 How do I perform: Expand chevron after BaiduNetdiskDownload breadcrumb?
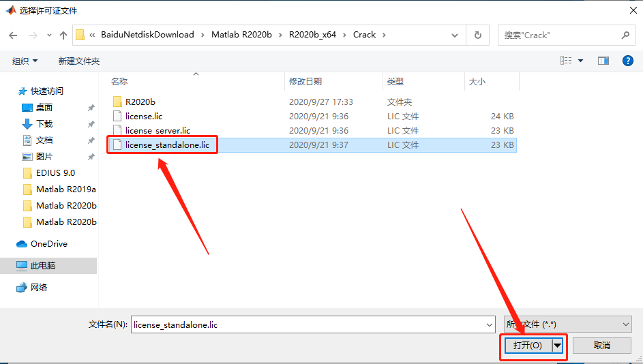click(x=203, y=35)
